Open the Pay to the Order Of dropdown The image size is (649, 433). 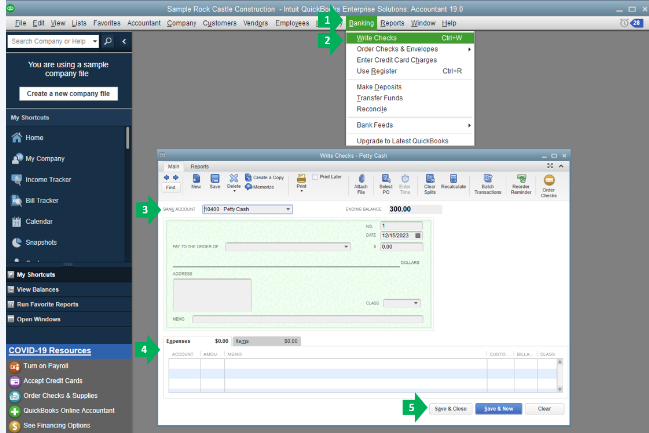346,247
